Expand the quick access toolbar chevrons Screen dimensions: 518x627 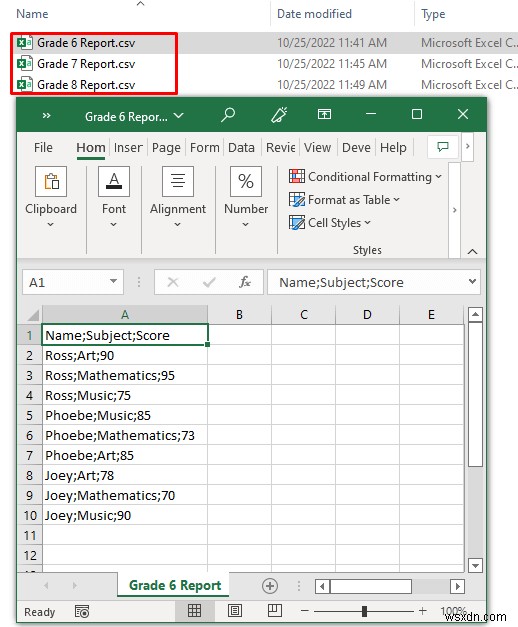click(46, 116)
